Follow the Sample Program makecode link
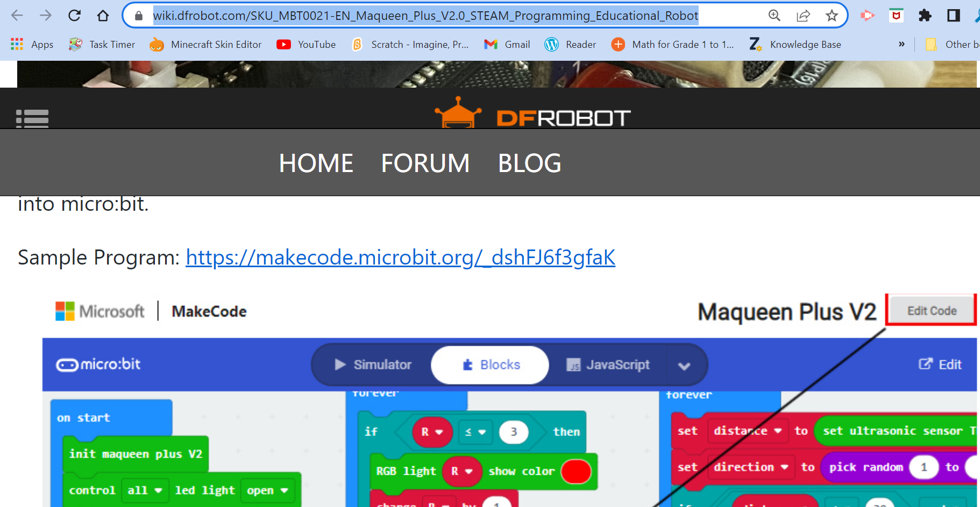 [400, 258]
